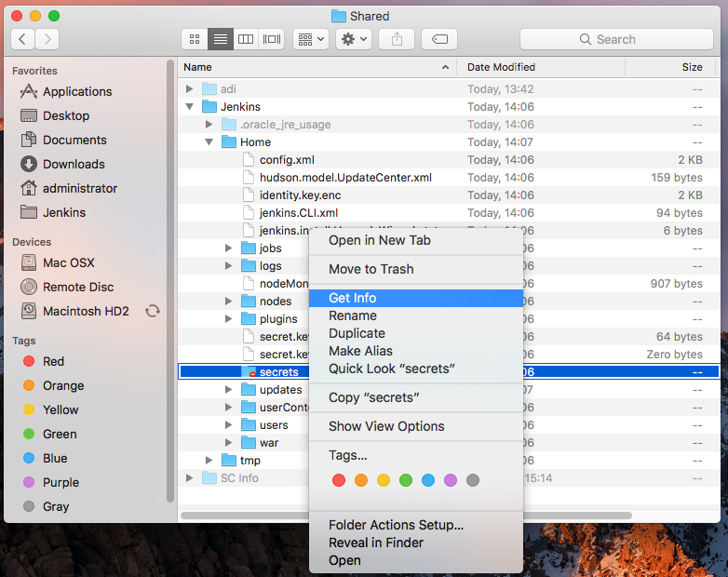Screen dimensions: 728x577
Task: Select the Gray tag in the sidebar
Action: 46,506
